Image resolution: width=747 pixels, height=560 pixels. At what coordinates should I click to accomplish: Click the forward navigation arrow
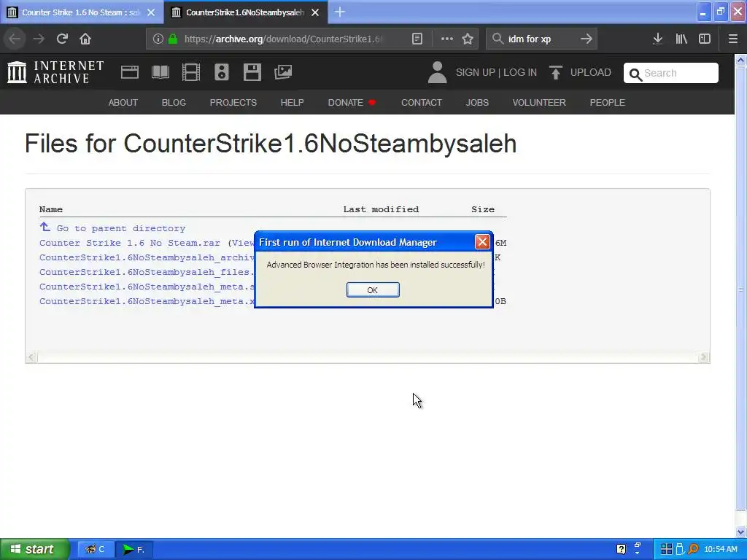click(39, 39)
